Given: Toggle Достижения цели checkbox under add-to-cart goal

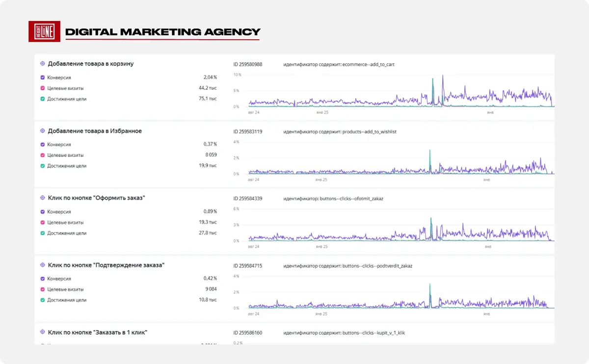Looking at the screenshot, I should point(43,99).
